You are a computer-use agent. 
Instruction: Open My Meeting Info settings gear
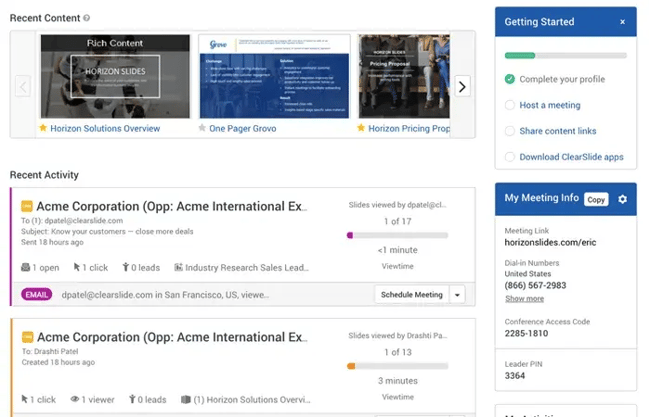point(622,199)
